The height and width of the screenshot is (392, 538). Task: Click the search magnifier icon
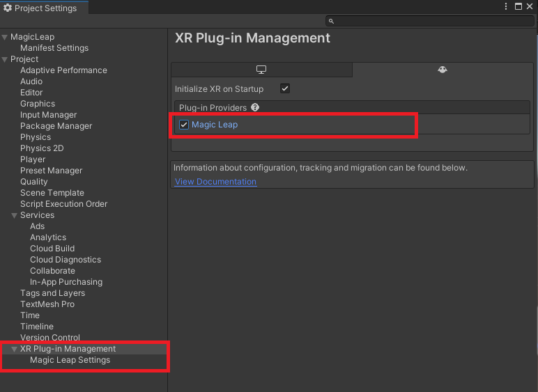tap(331, 22)
